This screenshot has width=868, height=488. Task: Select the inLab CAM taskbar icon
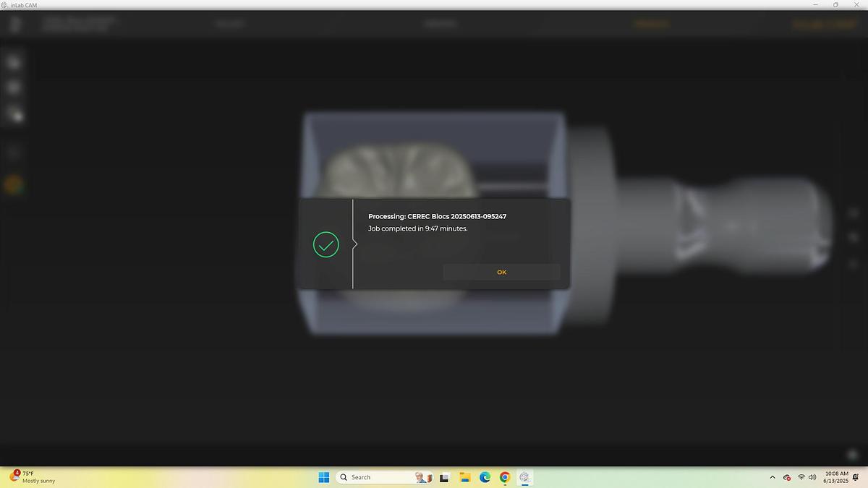point(525,477)
